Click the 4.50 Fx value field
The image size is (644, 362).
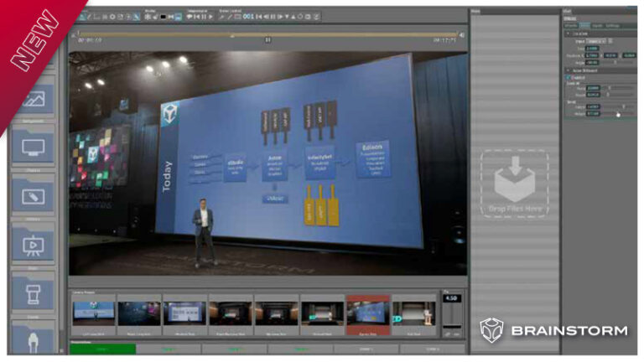(451, 298)
